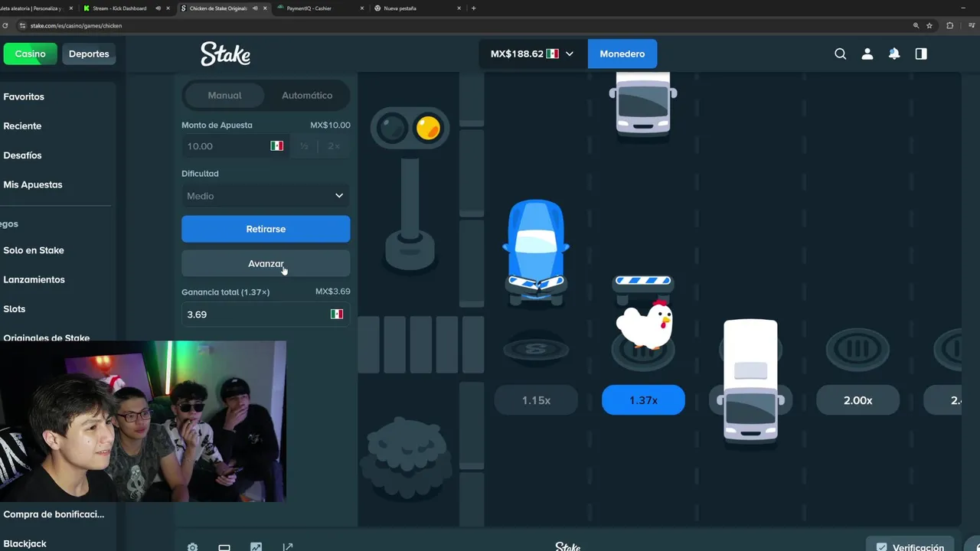Screen dimensions: 980x551
Task: Click the Retirarse cash out button
Action: coord(266,229)
